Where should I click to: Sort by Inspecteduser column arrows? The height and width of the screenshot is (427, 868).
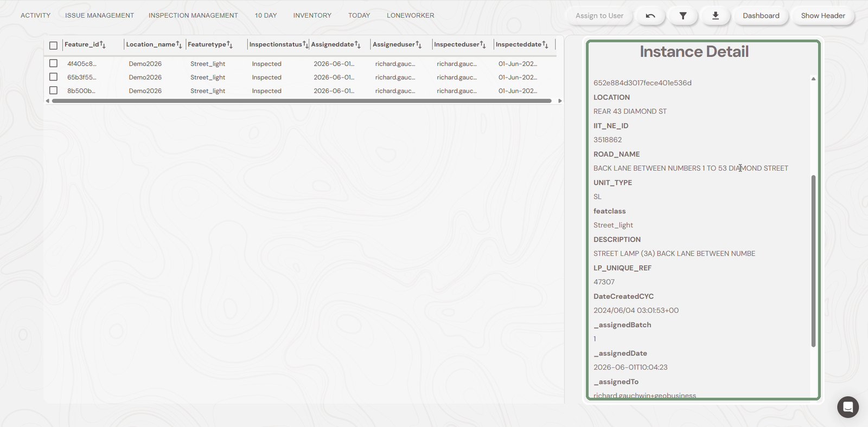[x=483, y=44]
